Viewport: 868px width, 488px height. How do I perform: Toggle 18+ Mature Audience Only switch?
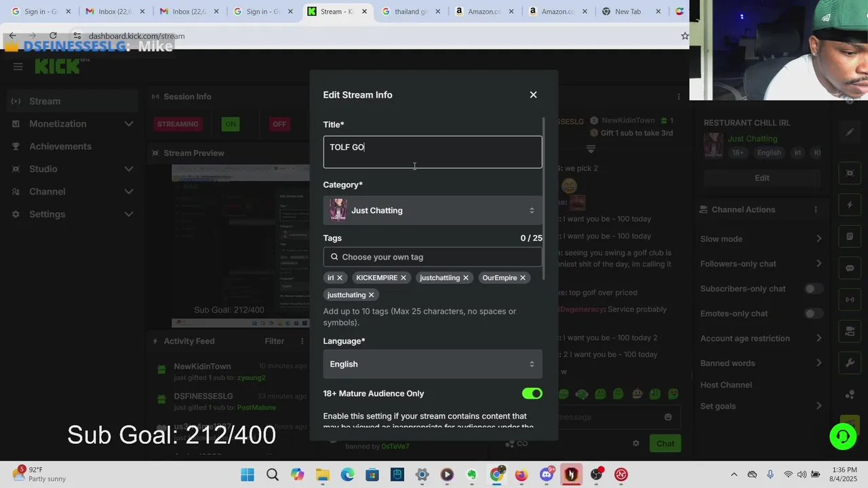coord(532,394)
